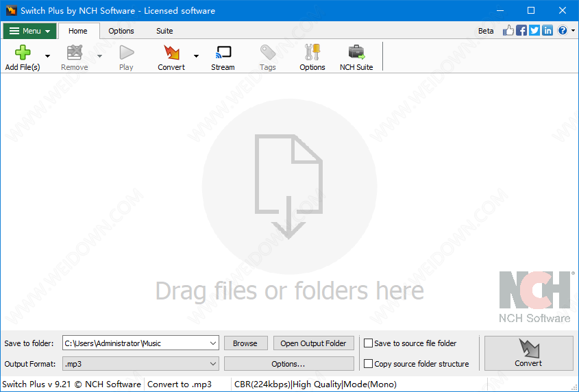Click the Remove toolbar icon
Viewport: 579px width, 392px height.
point(74,53)
